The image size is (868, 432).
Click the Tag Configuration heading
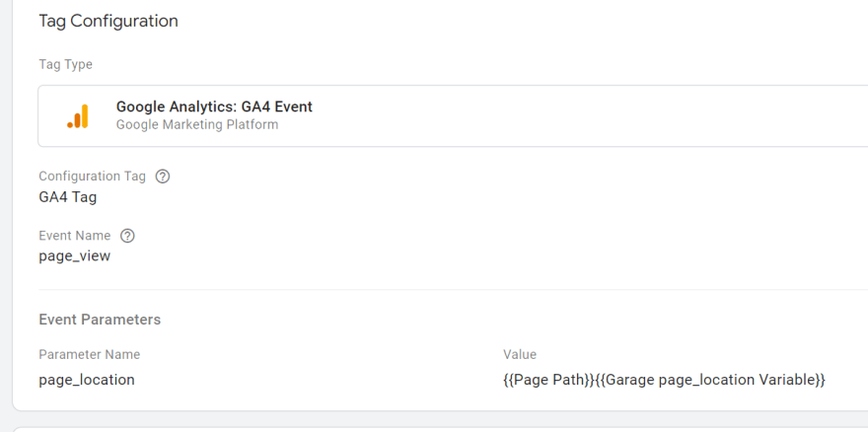(x=108, y=21)
